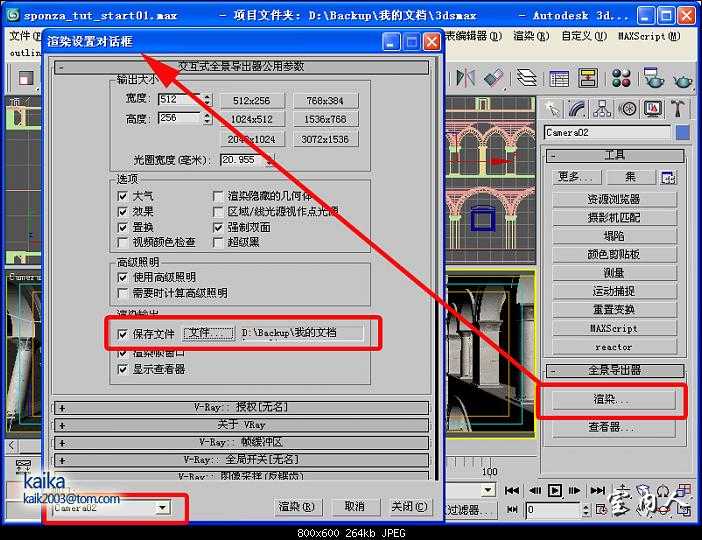The image size is (702, 540).
Task: Click the Quick Render teapot icon
Action: tap(683, 80)
